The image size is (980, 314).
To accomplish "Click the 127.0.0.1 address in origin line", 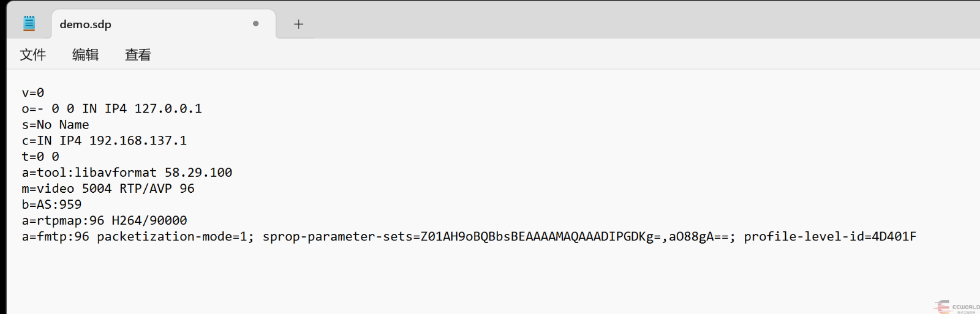I will click(x=168, y=109).
